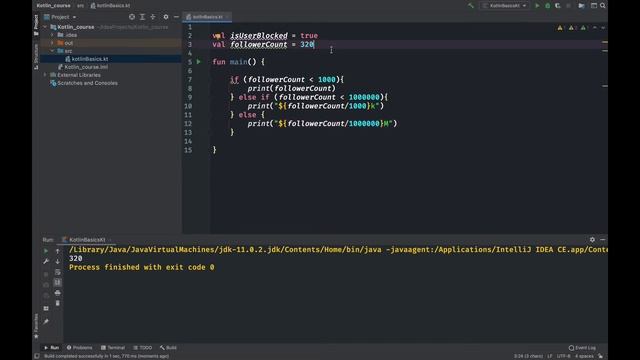The width and height of the screenshot is (640, 360).
Task: Open the Structure tool window vertical tab
Action: click(36, 56)
